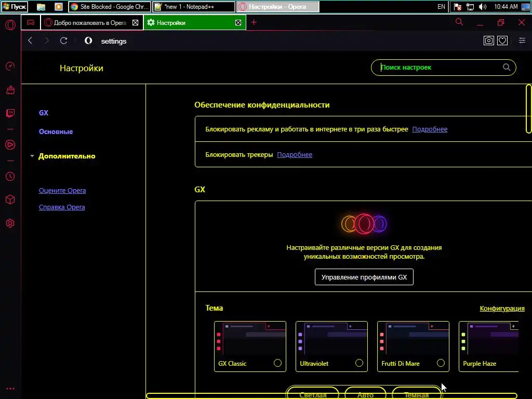Click Подробнее link for tracker blocking
Screen dimensions: 532x399
[x=295, y=155]
